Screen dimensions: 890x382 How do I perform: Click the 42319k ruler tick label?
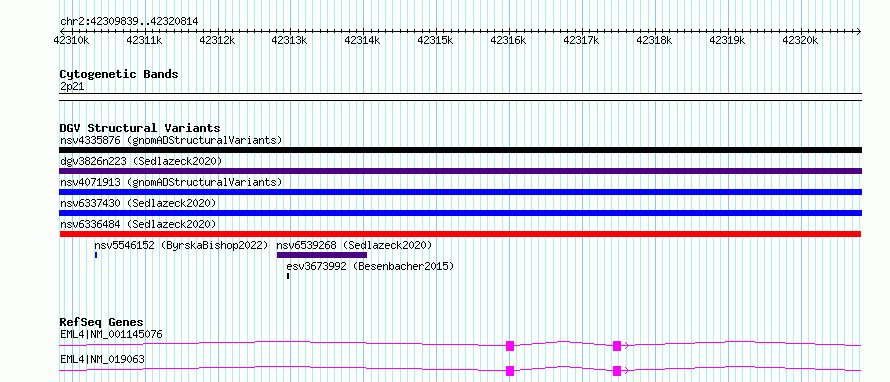click(728, 40)
